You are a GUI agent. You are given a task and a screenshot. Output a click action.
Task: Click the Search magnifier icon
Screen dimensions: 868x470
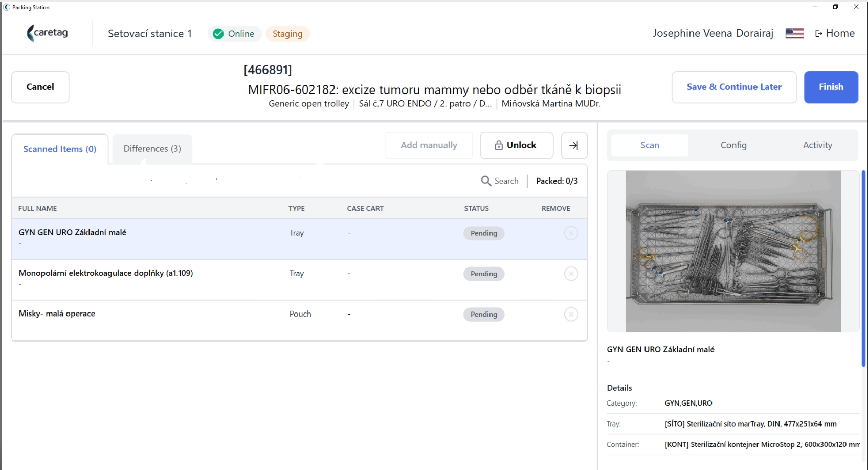pyautogui.click(x=486, y=181)
